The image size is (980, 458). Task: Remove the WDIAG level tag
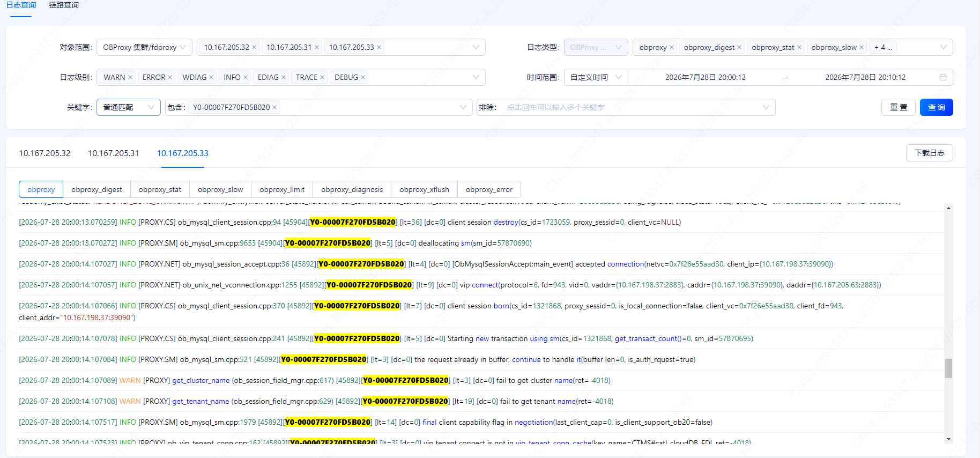tap(211, 77)
